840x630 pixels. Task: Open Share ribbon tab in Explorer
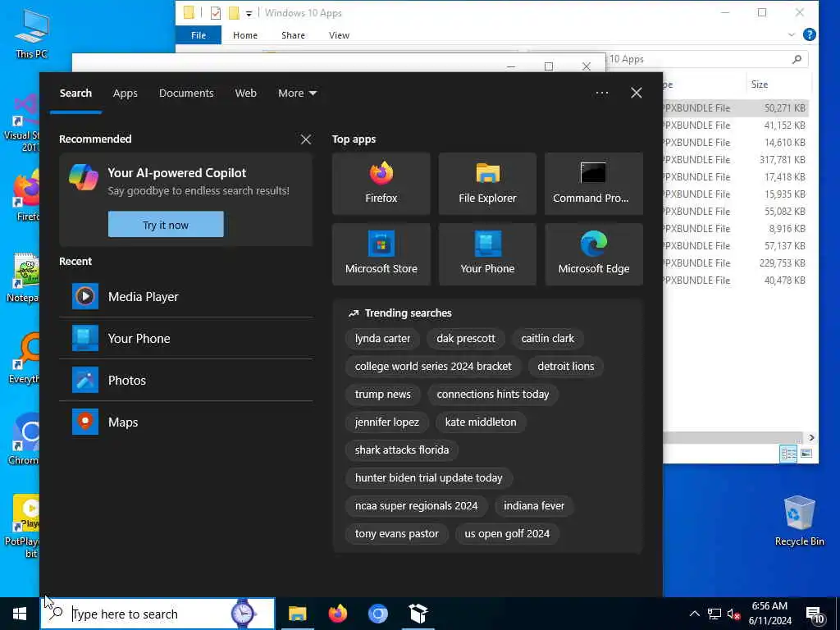point(293,35)
